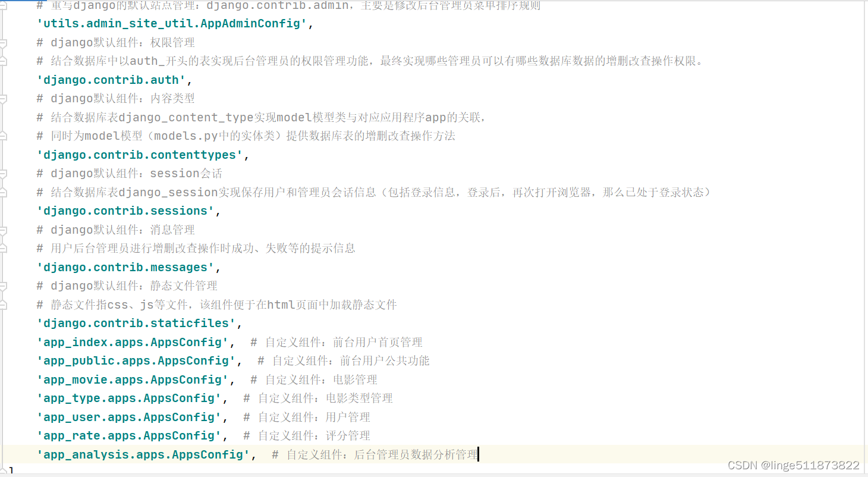Click the 'app_movie.apps.AppsConfig' string

pos(133,379)
